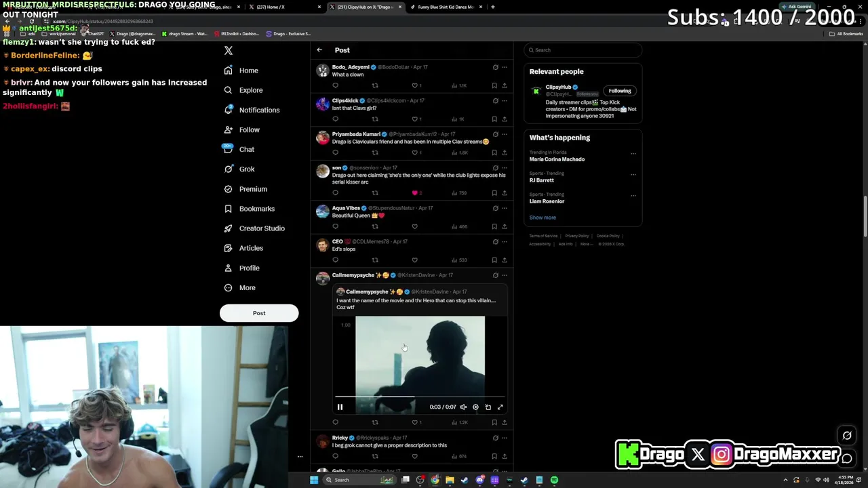Open Grok in the sidebar
Image resolution: width=868 pixels, height=488 pixels.
[239, 169]
